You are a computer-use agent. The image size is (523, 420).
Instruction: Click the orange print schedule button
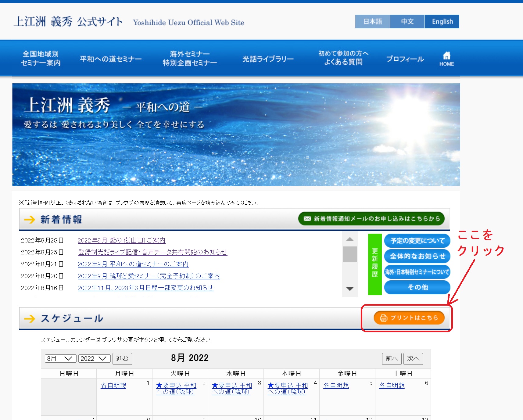pos(409,318)
